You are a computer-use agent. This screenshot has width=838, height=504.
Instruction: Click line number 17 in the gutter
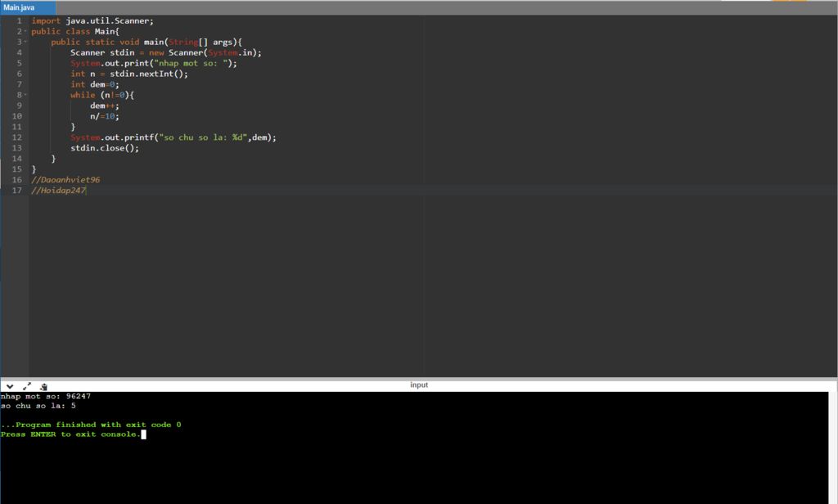[x=17, y=191]
